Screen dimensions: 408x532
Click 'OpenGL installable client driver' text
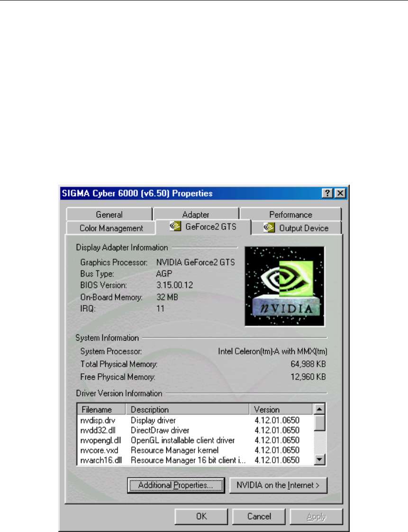tap(182, 441)
